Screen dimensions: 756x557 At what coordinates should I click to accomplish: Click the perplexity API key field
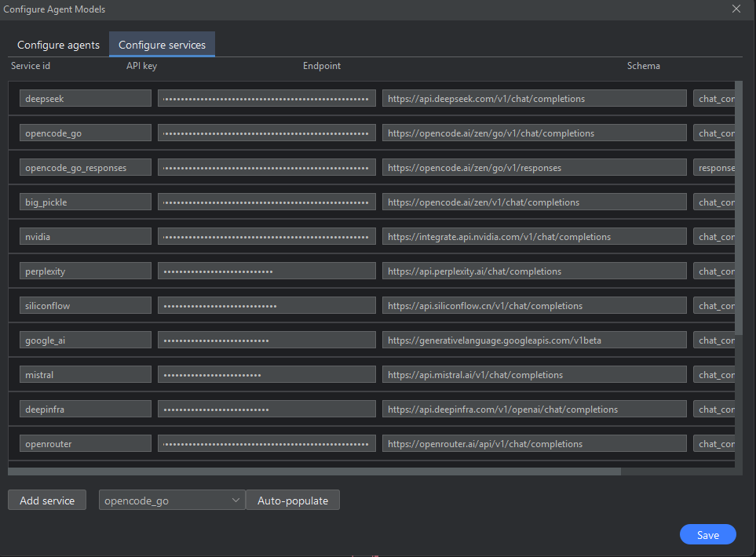[x=267, y=271]
